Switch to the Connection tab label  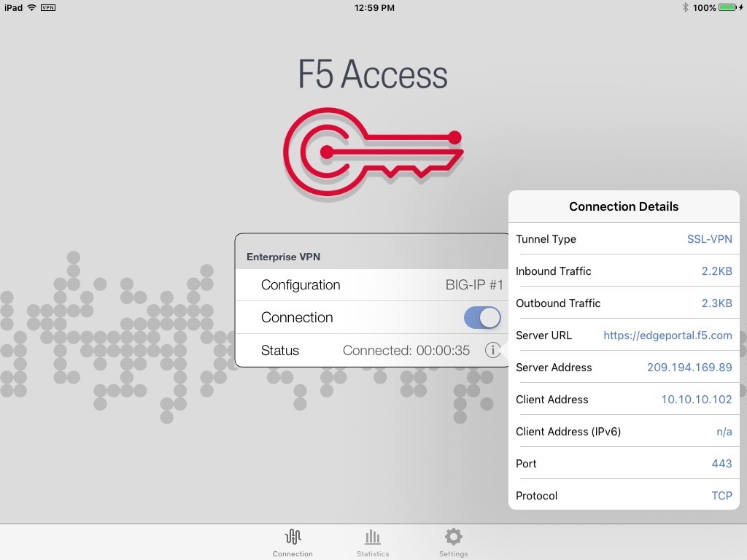coord(293,554)
